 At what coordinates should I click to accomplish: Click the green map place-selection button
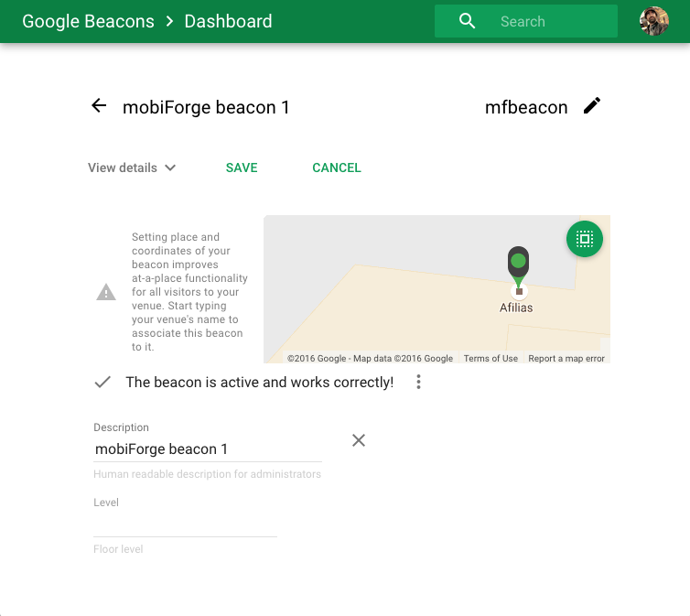point(585,239)
